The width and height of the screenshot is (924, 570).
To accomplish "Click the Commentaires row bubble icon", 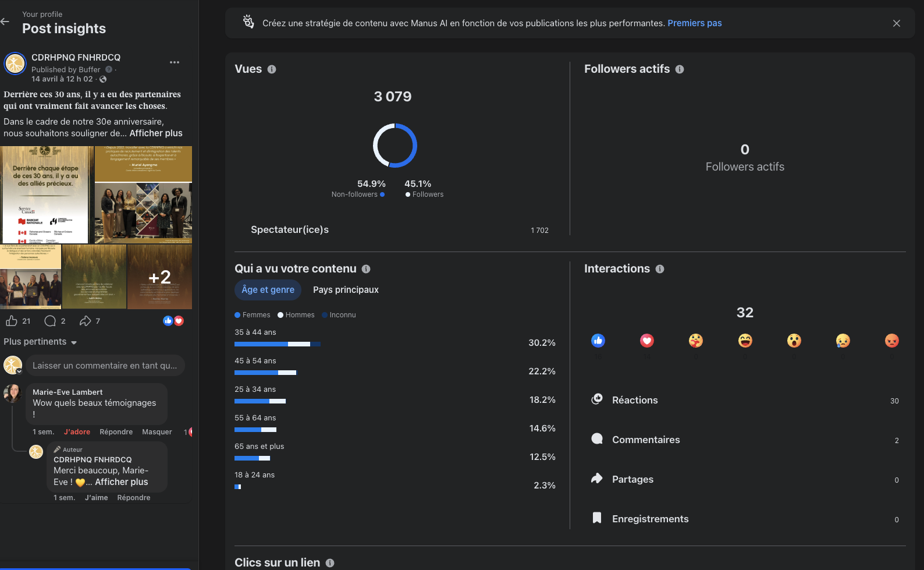I will 597,438.
